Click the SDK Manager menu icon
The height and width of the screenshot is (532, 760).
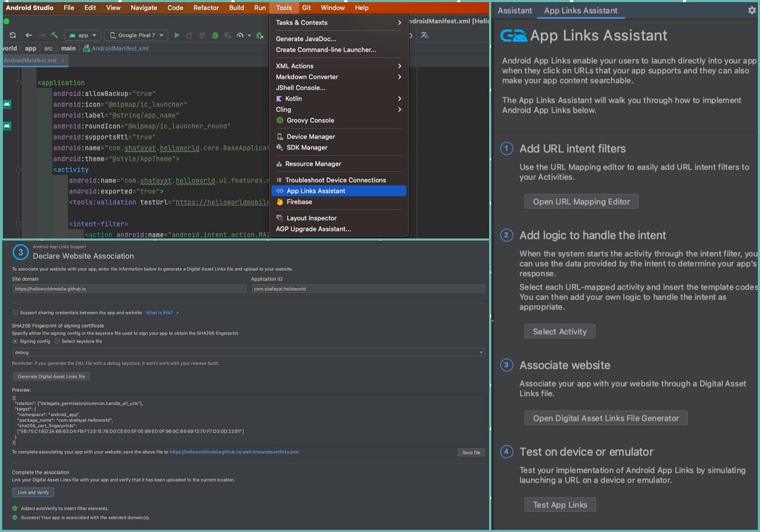(280, 148)
